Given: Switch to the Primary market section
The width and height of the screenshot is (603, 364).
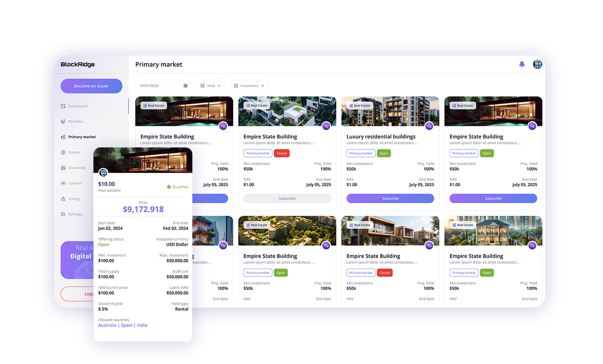Looking at the screenshot, I should 81,137.
